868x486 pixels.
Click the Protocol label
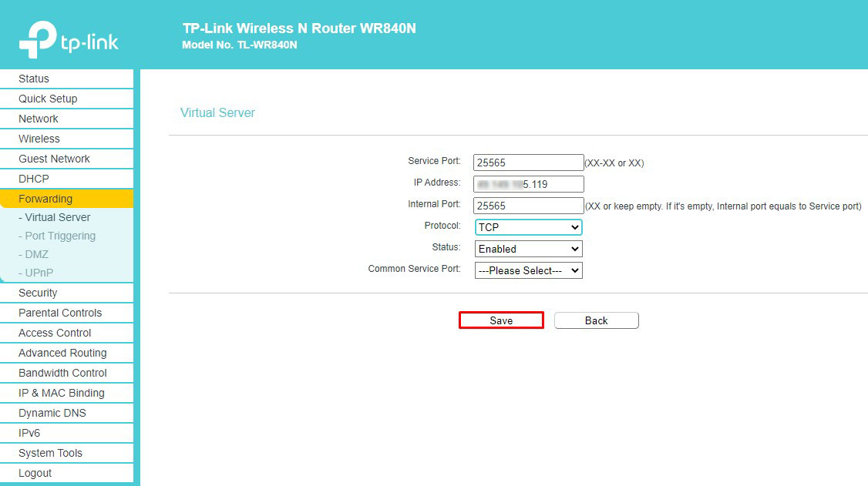pos(442,226)
